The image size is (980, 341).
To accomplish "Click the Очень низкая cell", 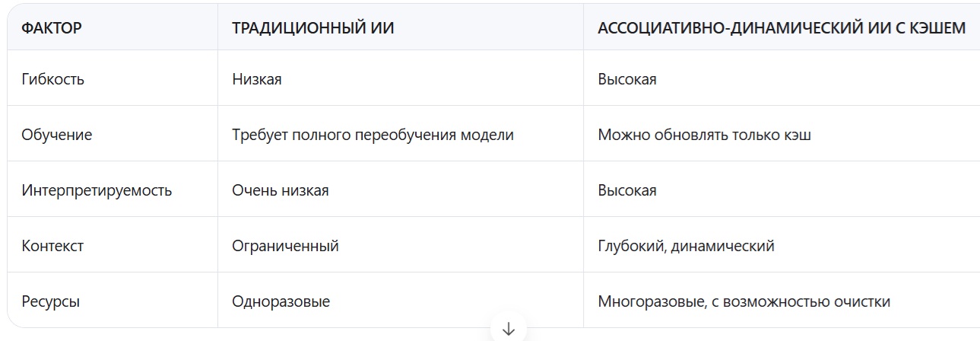I will 281,190.
